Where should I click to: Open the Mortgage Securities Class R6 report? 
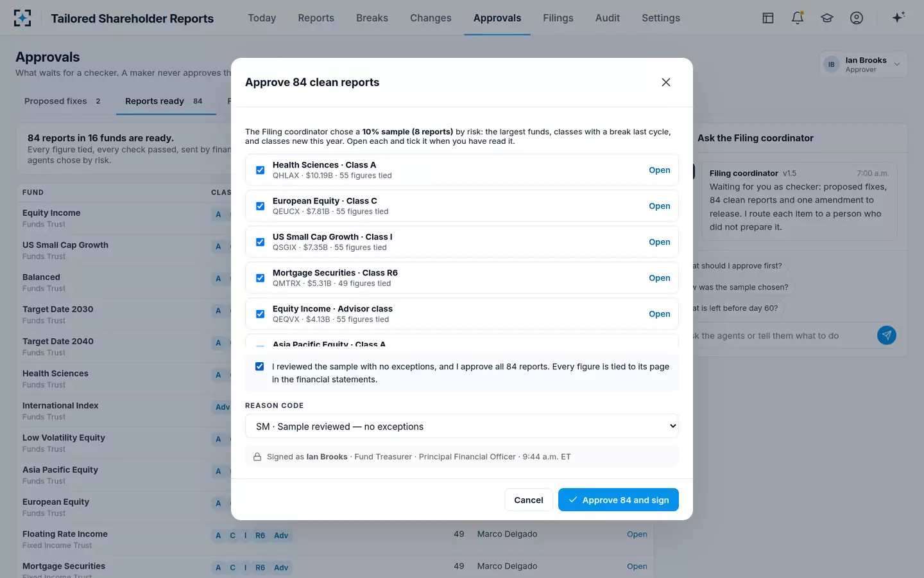(659, 278)
